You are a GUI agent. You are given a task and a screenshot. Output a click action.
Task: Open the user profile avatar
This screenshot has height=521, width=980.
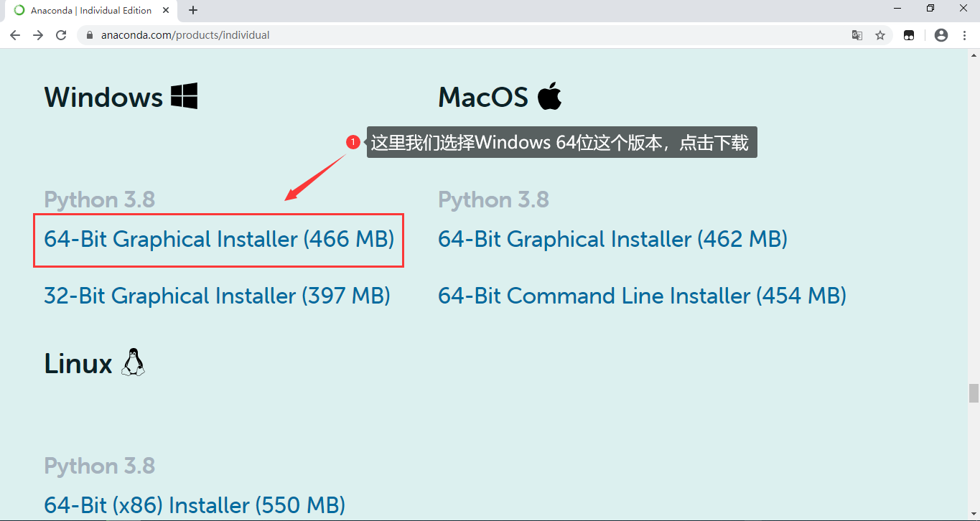click(x=941, y=35)
